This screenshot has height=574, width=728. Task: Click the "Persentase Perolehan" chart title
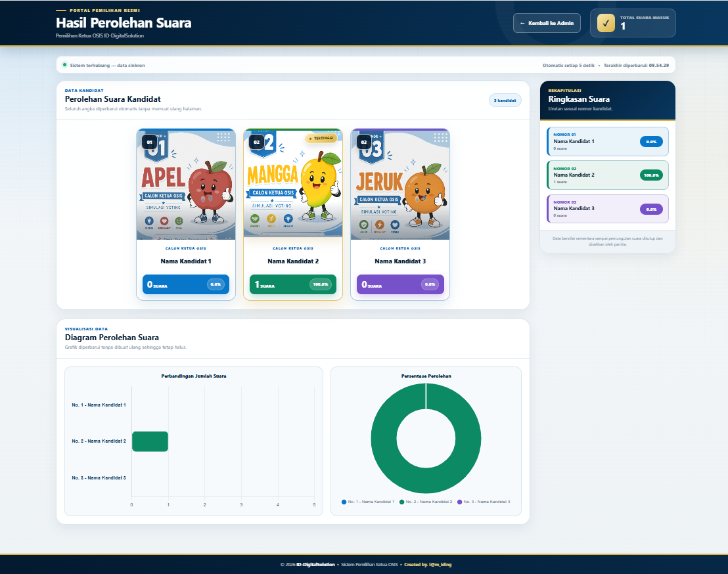(x=426, y=376)
